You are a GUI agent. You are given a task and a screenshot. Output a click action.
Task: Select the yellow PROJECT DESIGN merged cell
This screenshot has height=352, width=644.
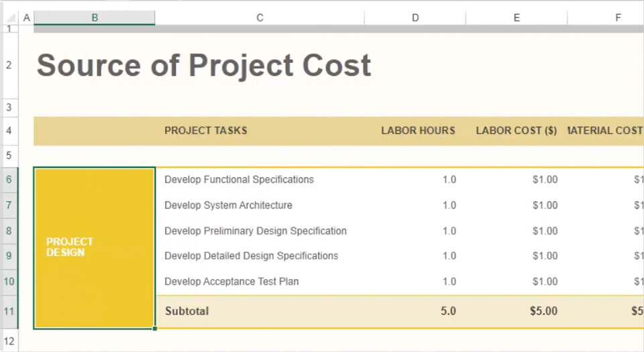[x=95, y=247]
